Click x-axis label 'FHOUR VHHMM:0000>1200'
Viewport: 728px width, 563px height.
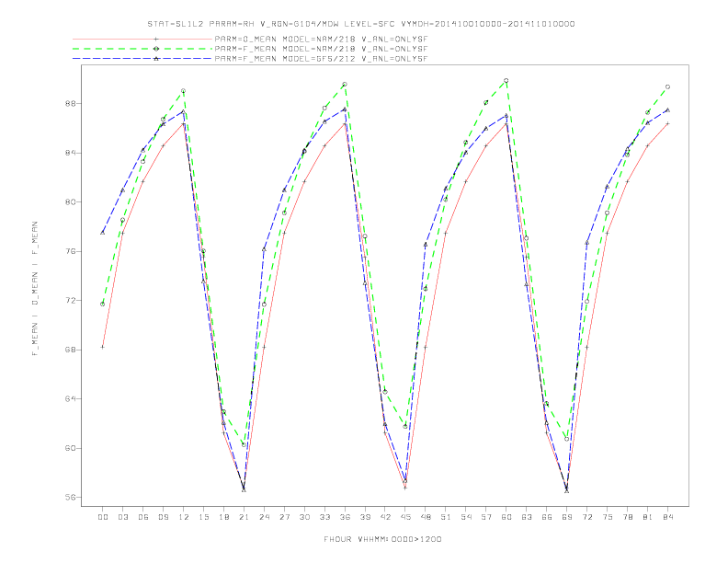point(382,539)
